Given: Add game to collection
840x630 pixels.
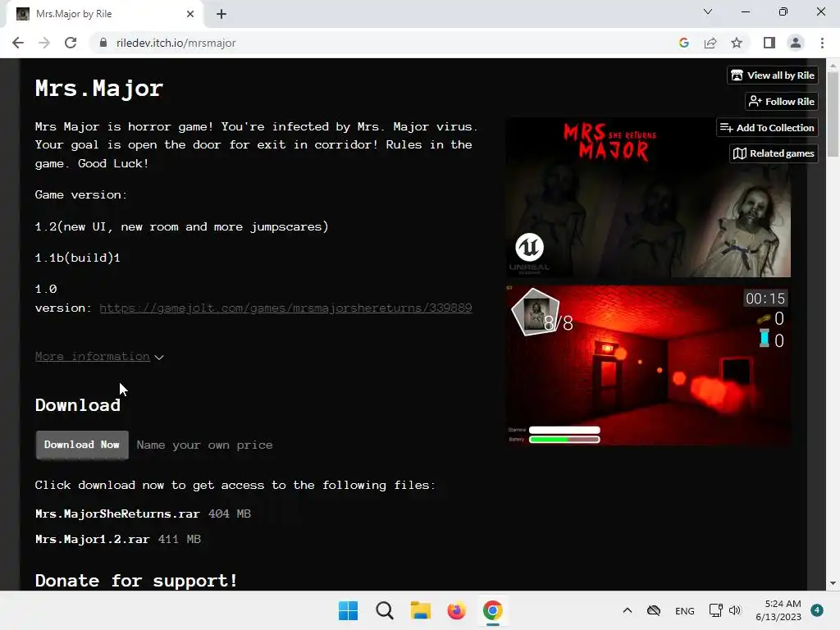Looking at the screenshot, I should (x=767, y=127).
